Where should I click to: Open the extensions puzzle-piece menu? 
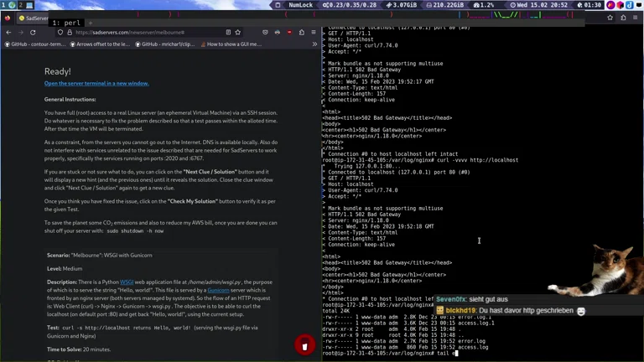click(302, 32)
